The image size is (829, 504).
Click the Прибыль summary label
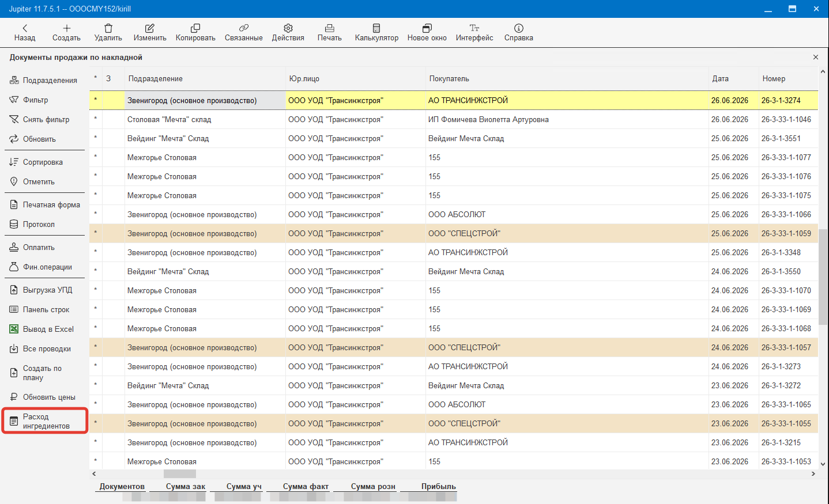pyautogui.click(x=438, y=486)
